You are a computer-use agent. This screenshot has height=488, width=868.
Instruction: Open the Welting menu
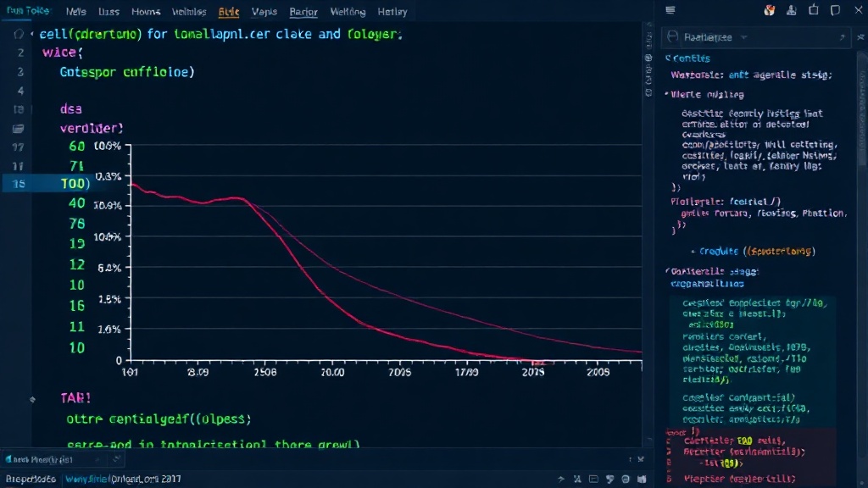(348, 12)
